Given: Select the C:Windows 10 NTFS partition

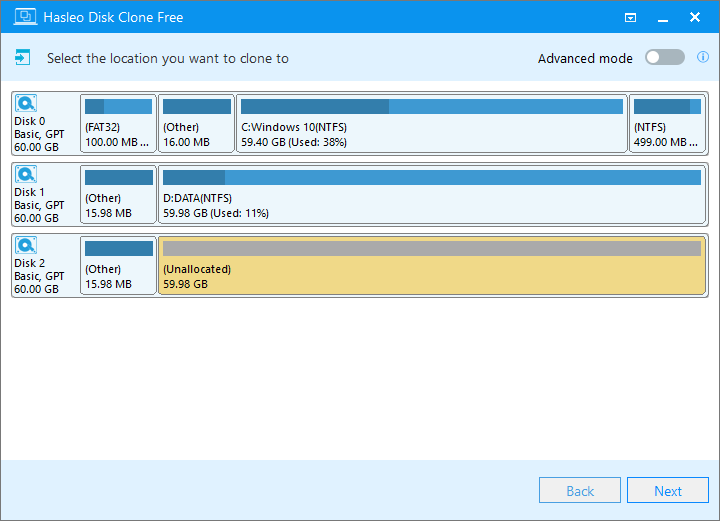Looking at the screenshot, I should tap(432, 123).
